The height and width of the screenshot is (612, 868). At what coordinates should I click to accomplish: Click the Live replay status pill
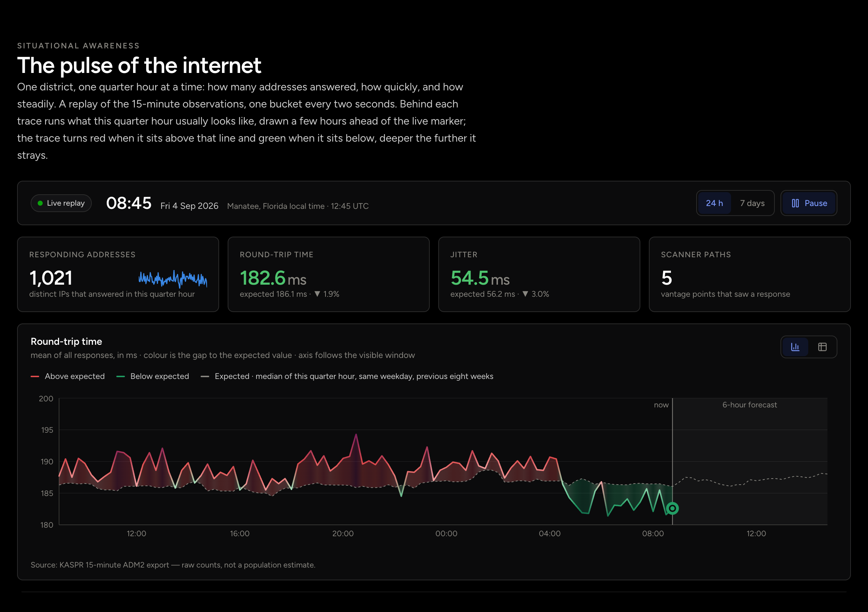61,203
